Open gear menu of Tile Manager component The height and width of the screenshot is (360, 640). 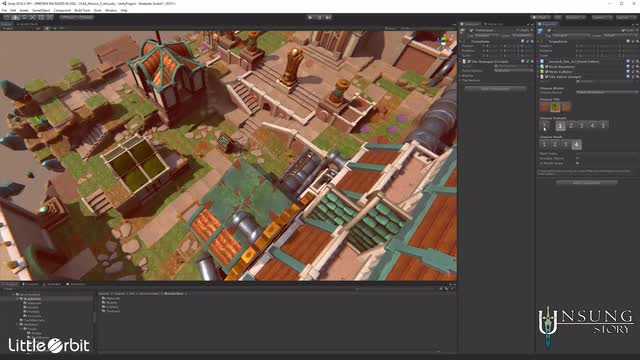[532, 62]
